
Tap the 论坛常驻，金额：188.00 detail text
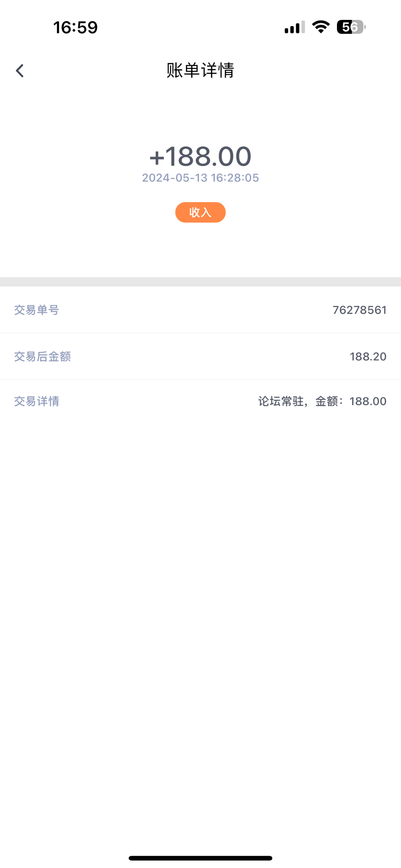pos(322,401)
